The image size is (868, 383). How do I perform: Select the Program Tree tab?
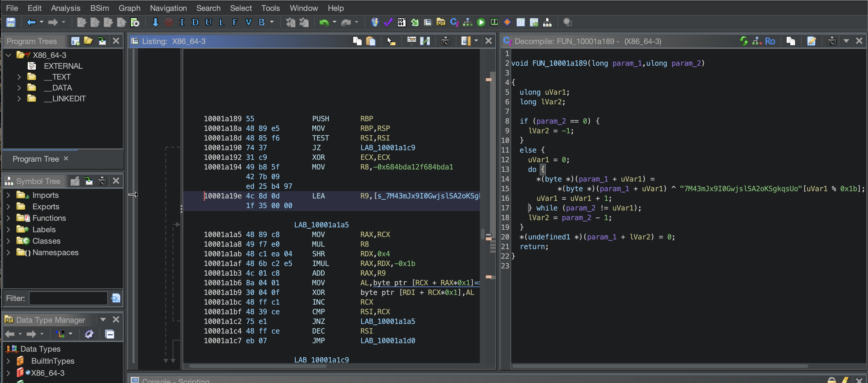coord(36,159)
